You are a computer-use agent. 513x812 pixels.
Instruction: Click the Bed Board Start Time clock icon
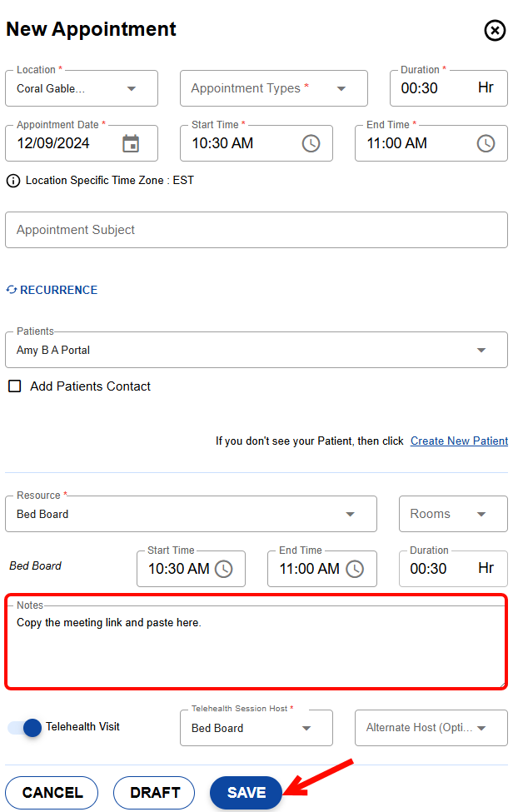[224, 569]
